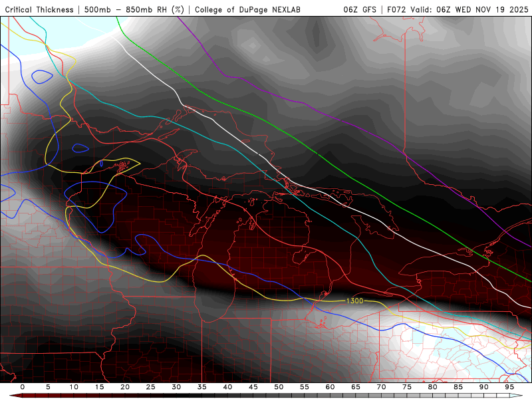Click the "35" tick on color scale
The height and width of the screenshot is (399, 532).
202,387
